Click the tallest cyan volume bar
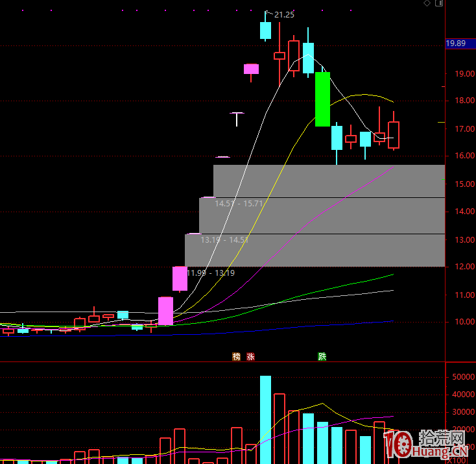The image size is (476, 464). click(266, 419)
